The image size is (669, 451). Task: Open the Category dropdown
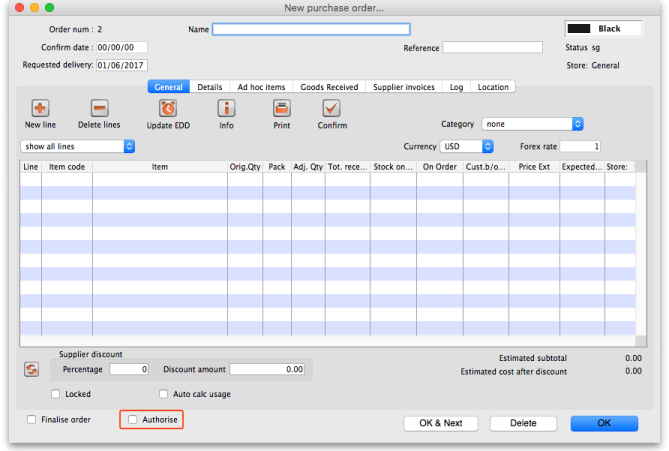pos(532,124)
